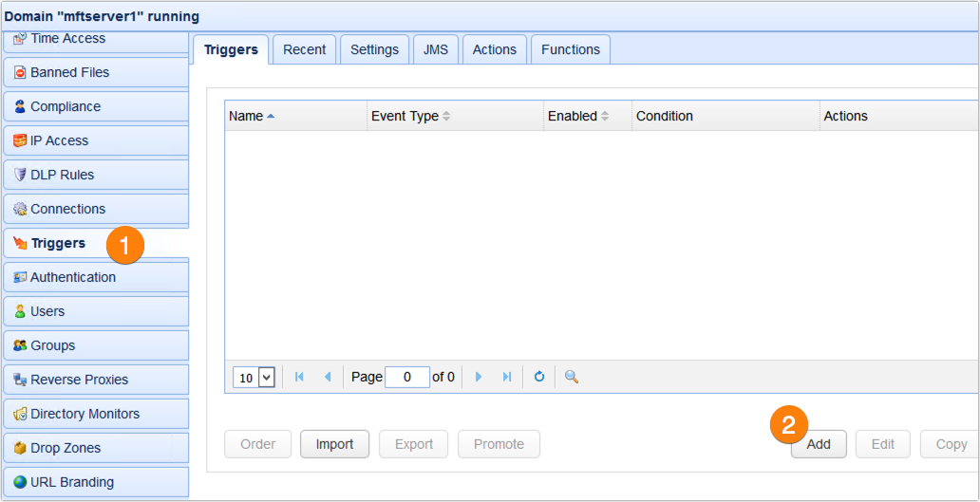Open the search magnifier in the pager

(572, 377)
